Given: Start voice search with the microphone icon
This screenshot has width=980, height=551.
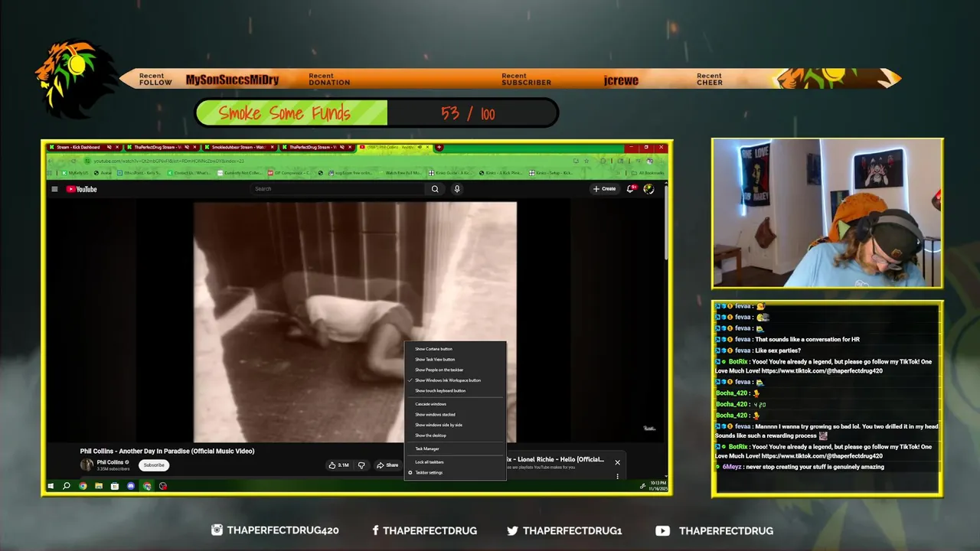Looking at the screenshot, I should [x=457, y=189].
